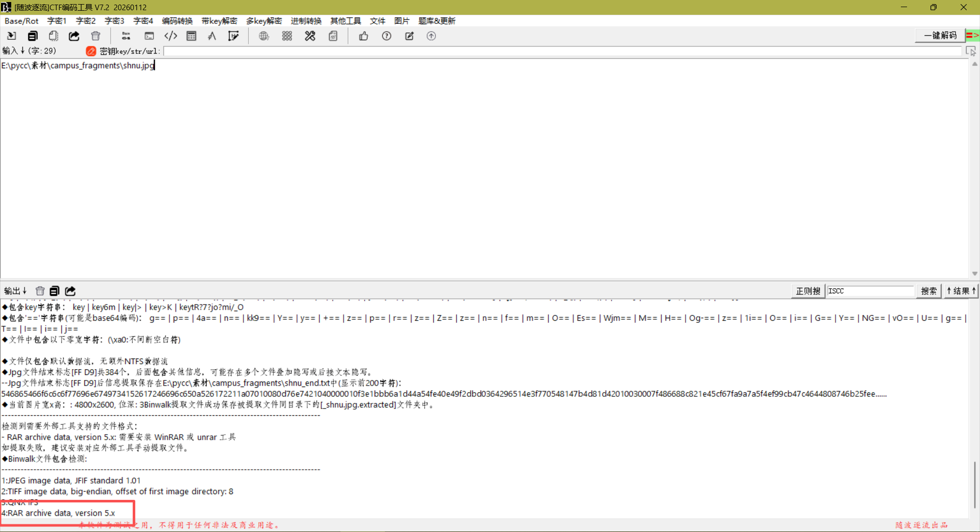
Task: Click the output panel share arrow icon
Action: 70,291
